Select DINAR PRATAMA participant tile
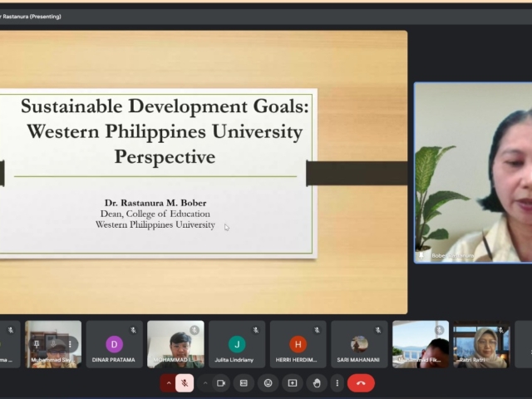 pyautogui.click(x=115, y=344)
